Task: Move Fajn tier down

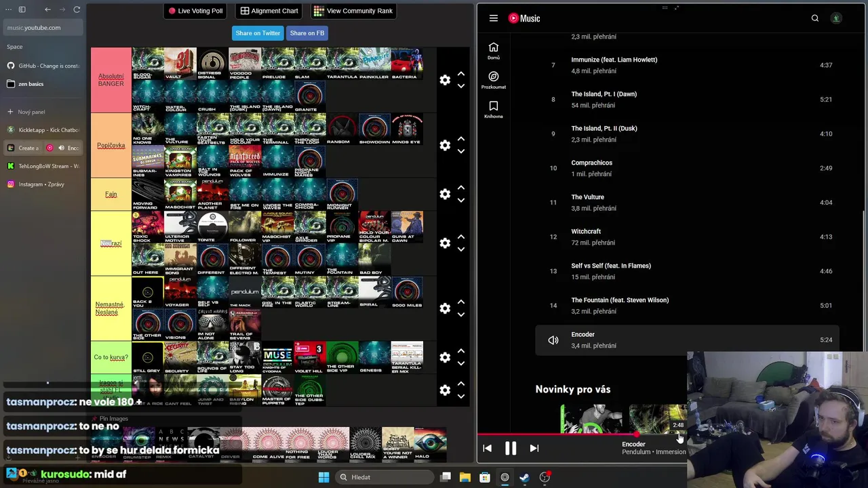Action: coord(461,200)
